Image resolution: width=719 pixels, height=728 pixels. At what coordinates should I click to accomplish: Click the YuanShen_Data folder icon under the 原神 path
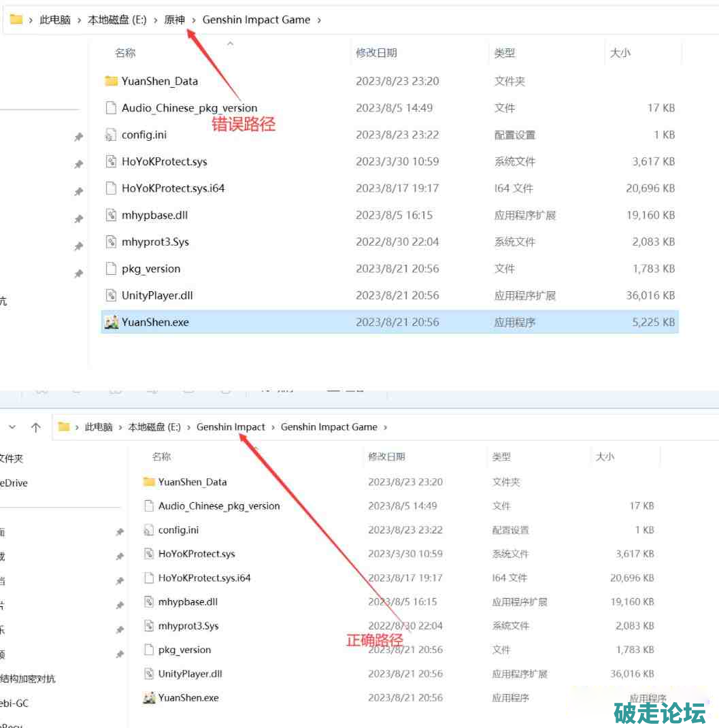112,81
